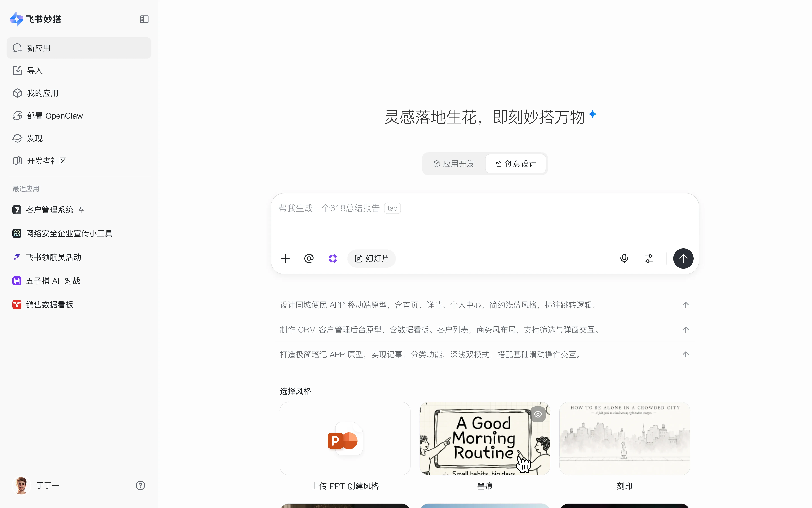Image resolution: width=812 pixels, height=508 pixels.
Task: Open the help question-mark icon
Action: 140,485
